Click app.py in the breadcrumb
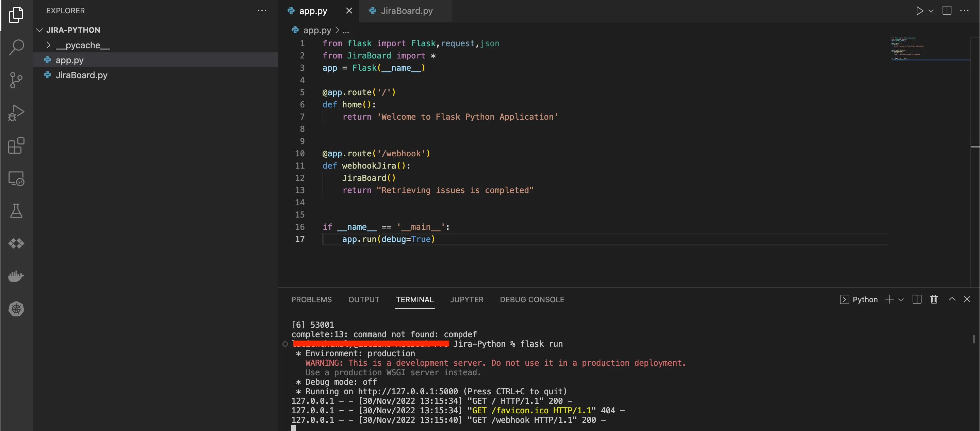The height and width of the screenshot is (431, 980). click(x=317, y=30)
